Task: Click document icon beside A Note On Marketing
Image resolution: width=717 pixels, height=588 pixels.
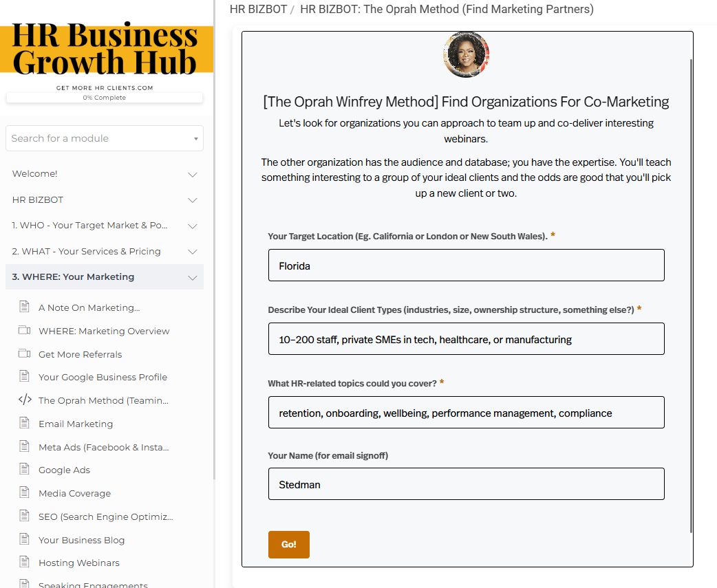Action: (25, 307)
